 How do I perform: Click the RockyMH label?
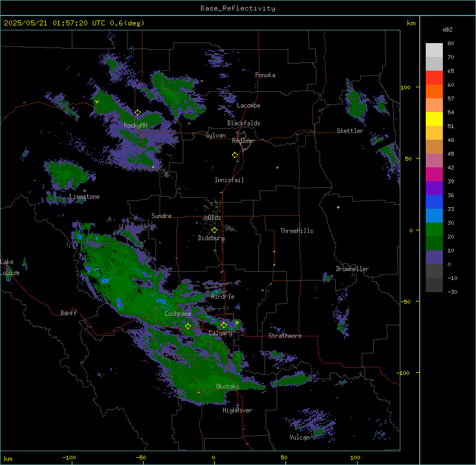tap(135, 125)
